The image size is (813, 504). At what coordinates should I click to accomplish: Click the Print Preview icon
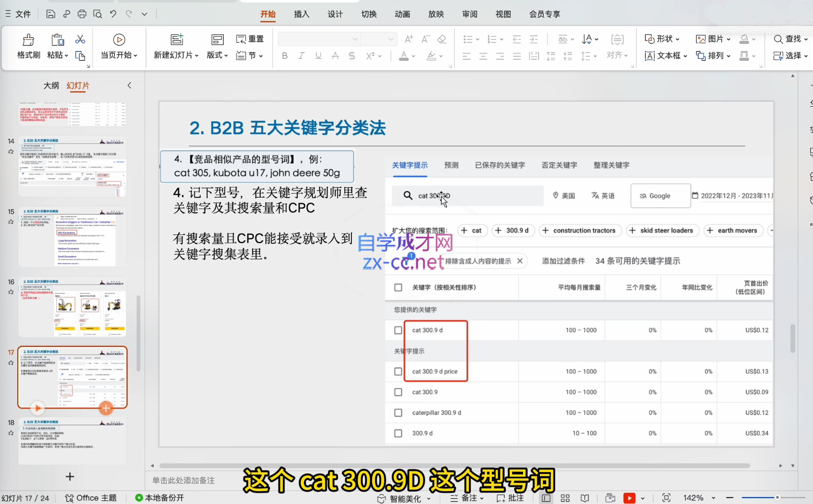pos(98,14)
